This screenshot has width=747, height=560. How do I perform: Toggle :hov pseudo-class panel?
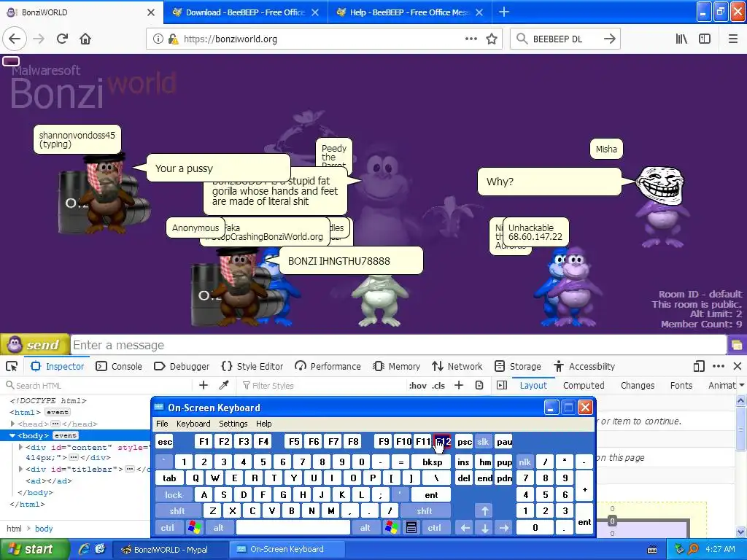417,385
